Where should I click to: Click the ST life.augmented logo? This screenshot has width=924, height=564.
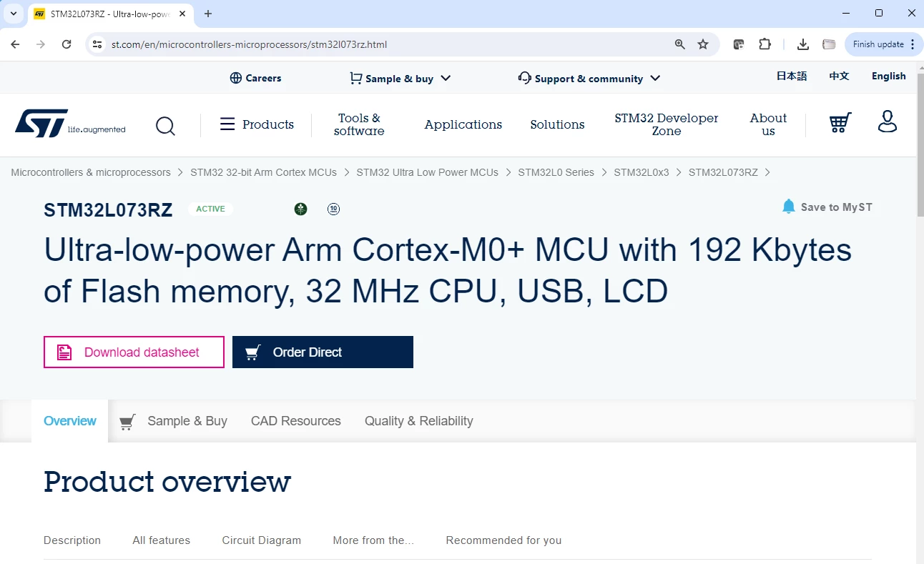[70, 124]
